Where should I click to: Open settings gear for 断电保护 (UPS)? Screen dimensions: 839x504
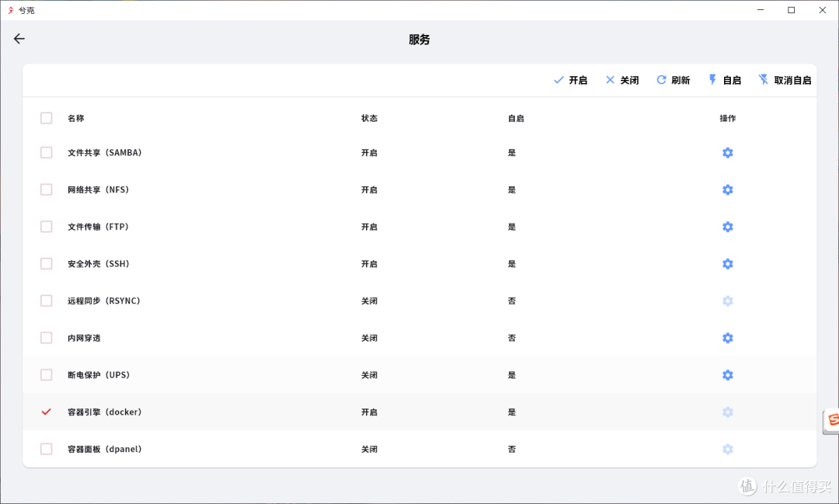[727, 375]
